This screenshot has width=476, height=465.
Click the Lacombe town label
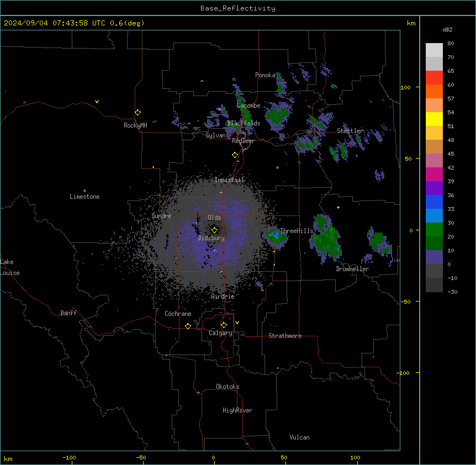tap(248, 105)
